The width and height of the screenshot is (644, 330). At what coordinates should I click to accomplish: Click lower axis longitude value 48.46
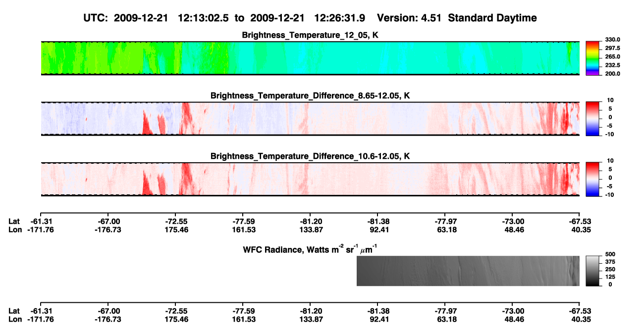pos(513,319)
